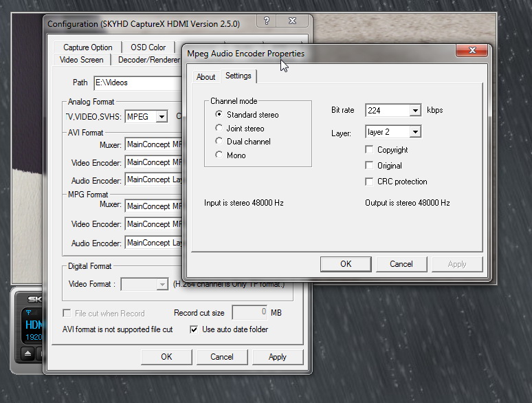This screenshot has width=532, height=403.
Task: Click the eject icon on SKYHD widget
Action: (x=27, y=353)
